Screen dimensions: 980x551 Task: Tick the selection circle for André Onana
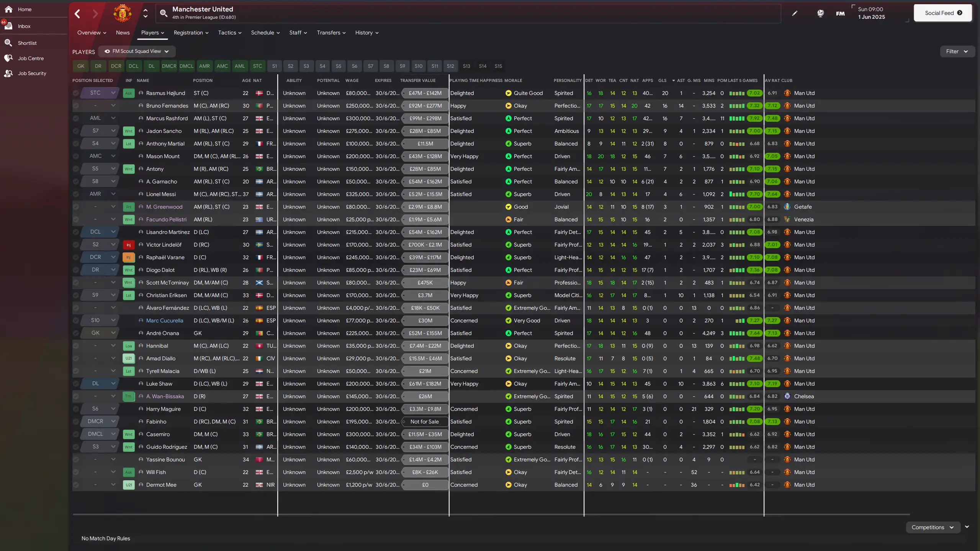coord(76,333)
